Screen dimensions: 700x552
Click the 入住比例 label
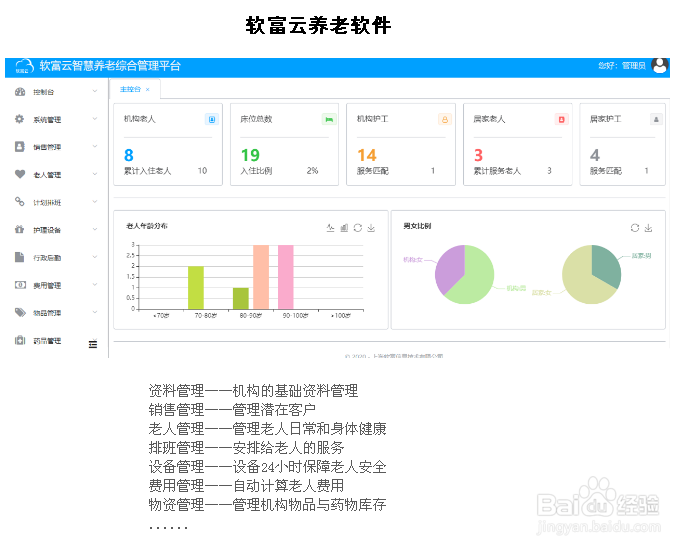256,171
